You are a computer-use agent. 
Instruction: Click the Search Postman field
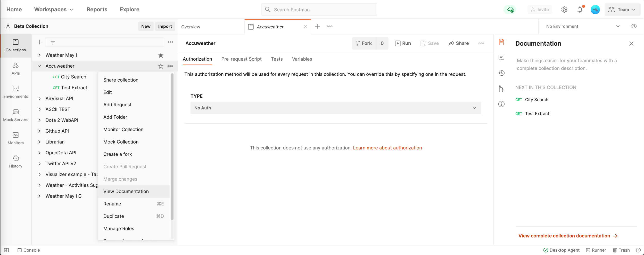[x=319, y=10]
